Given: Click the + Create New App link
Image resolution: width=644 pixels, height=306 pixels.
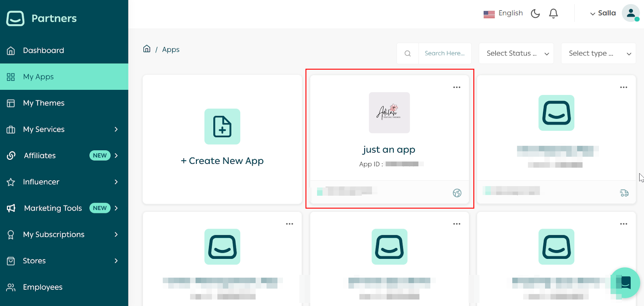Looking at the screenshot, I should coord(222,161).
